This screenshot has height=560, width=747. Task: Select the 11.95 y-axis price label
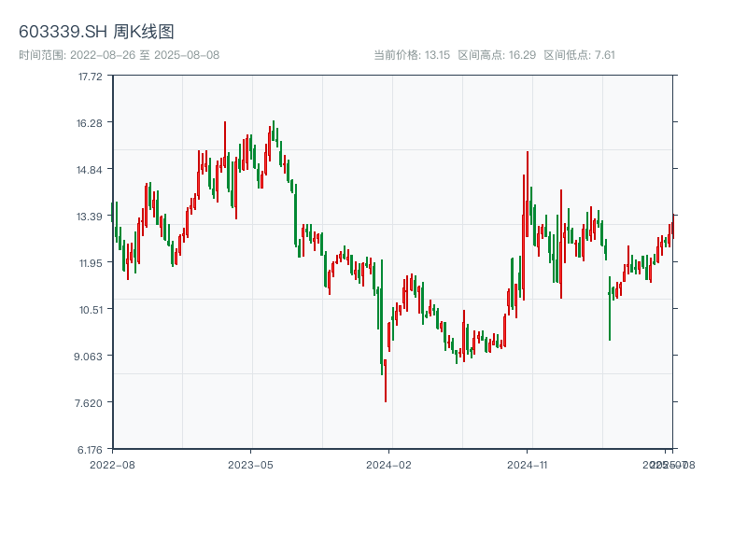point(90,263)
